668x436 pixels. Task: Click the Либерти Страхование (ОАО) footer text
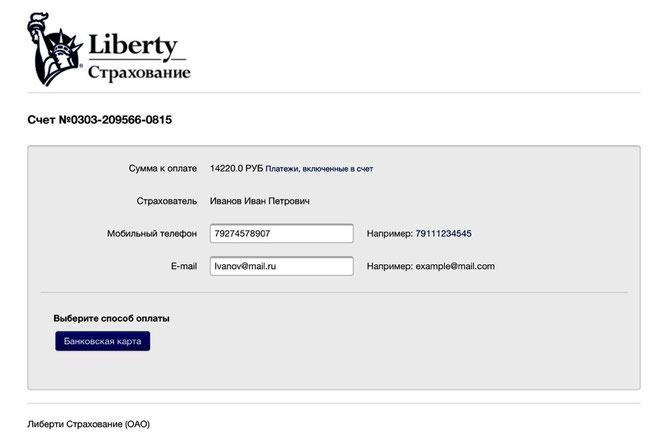coord(89,424)
